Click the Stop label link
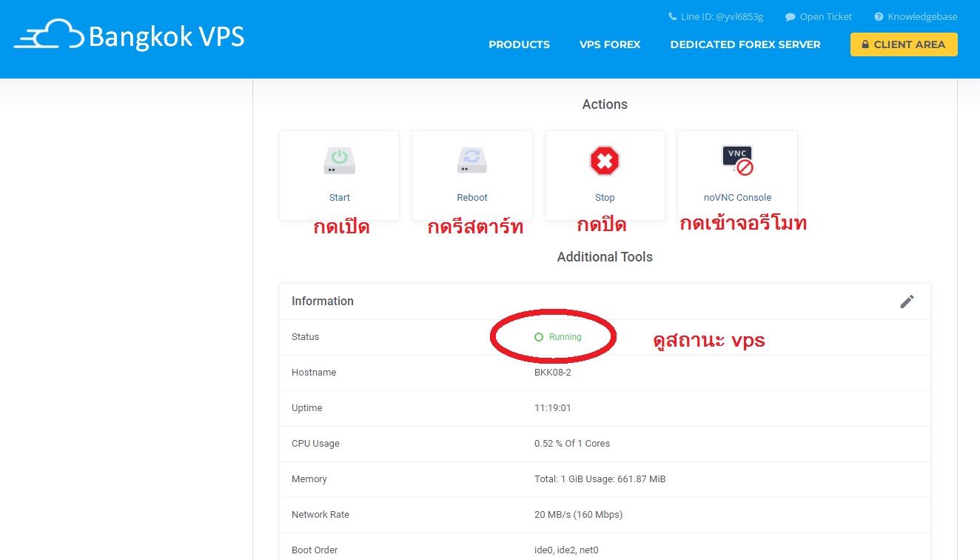Screen dimensions: 980x560 pyautogui.click(x=605, y=198)
